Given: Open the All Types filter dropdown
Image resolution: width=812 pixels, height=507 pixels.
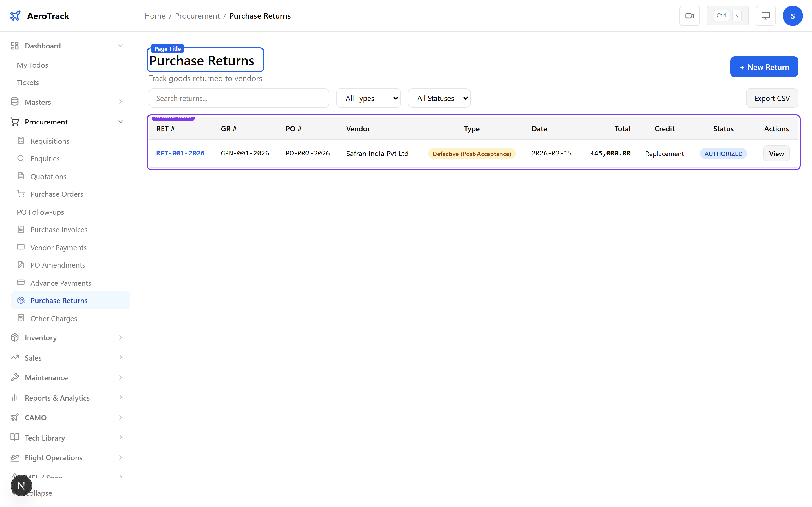Looking at the screenshot, I should click(368, 98).
